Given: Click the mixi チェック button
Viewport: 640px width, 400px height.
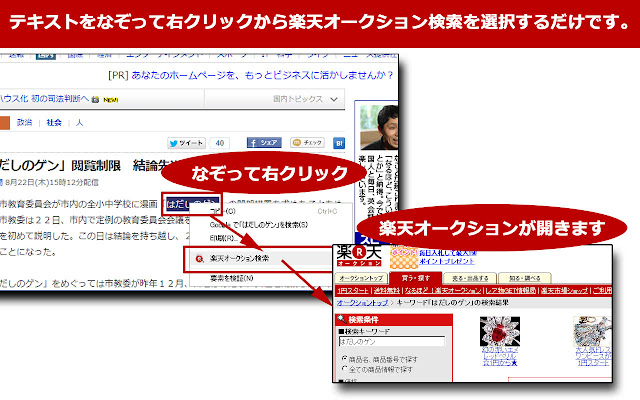Looking at the screenshot, I should click(307, 142).
